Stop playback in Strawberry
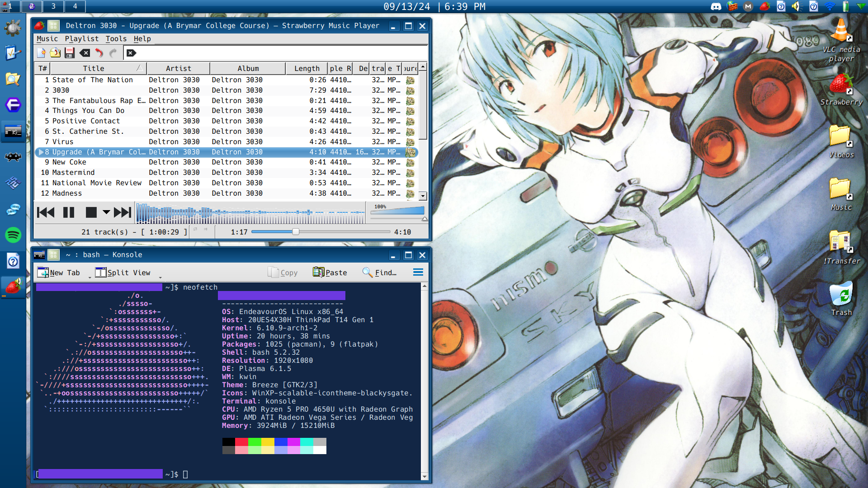868x488 pixels. (91, 212)
